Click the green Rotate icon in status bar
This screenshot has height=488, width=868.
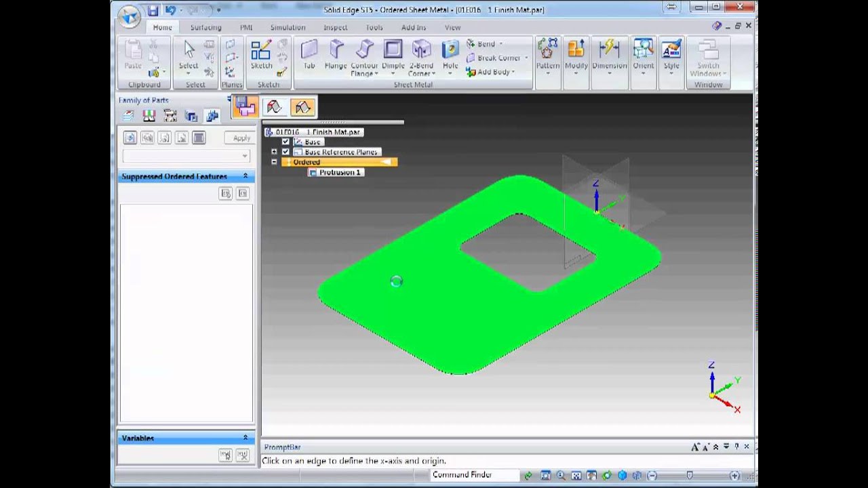(607, 475)
